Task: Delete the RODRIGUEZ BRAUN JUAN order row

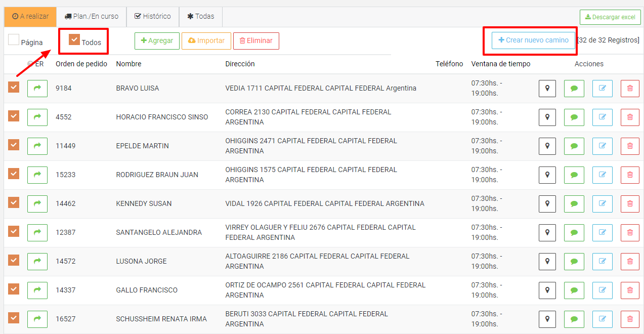Action: pyautogui.click(x=630, y=175)
